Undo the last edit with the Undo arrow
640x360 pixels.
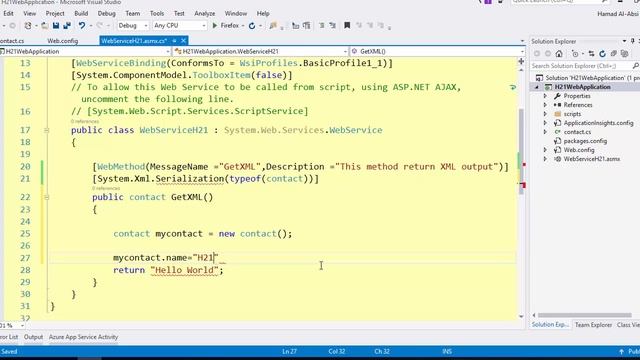click(x=82, y=26)
